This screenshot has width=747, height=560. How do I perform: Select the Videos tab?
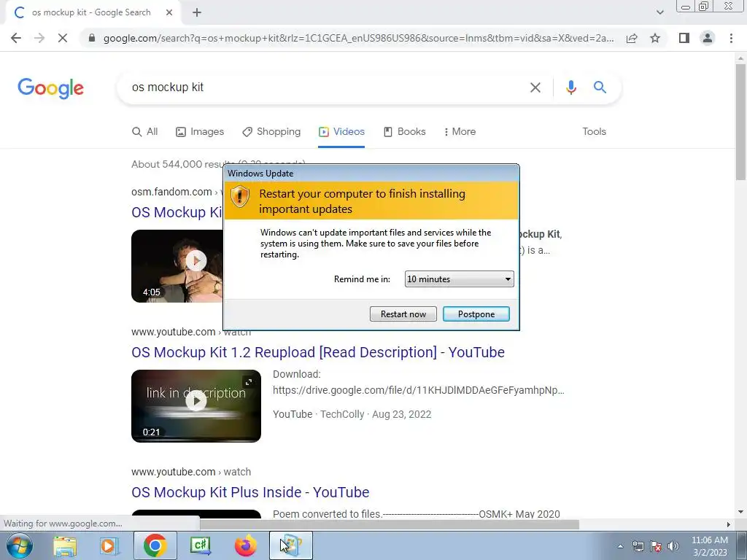pyautogui.click(x=341, y=132)
